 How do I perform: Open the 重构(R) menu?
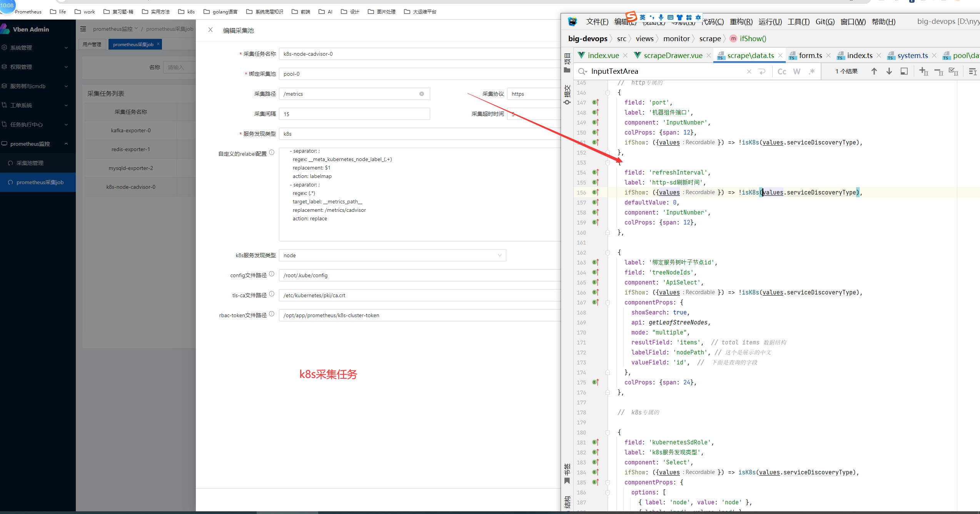[741, 22]
